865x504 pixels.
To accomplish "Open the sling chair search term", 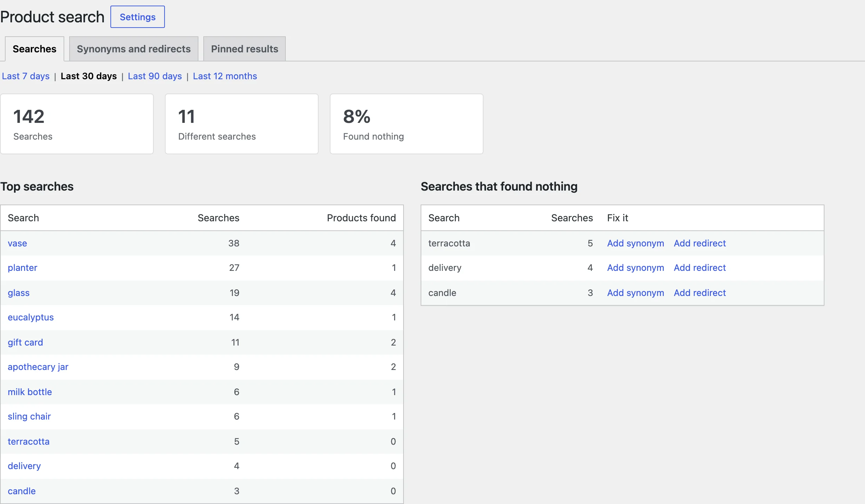I will [x=29, y=416].
